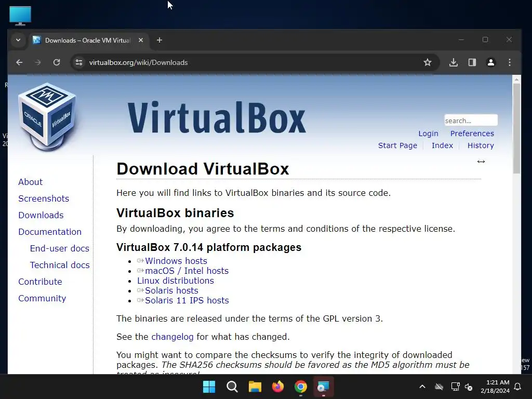Open the Login link
The height and width of the screenshot is (399, 532).
click(428, 134)
